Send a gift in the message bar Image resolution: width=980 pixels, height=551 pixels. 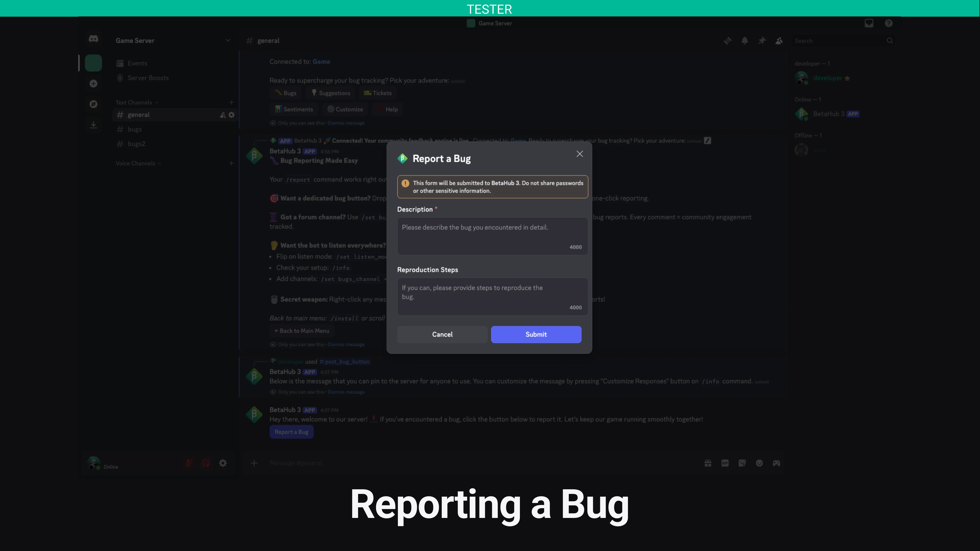708,463
